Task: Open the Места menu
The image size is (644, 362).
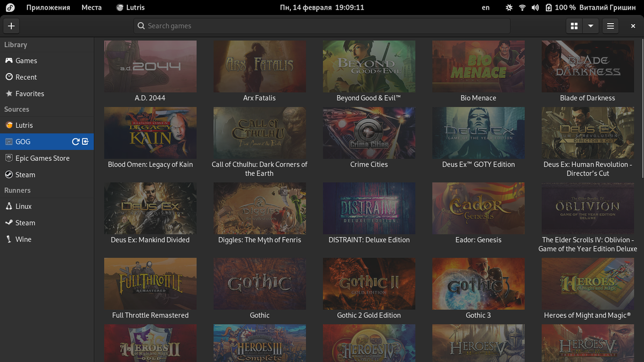Action: [92, 8]
